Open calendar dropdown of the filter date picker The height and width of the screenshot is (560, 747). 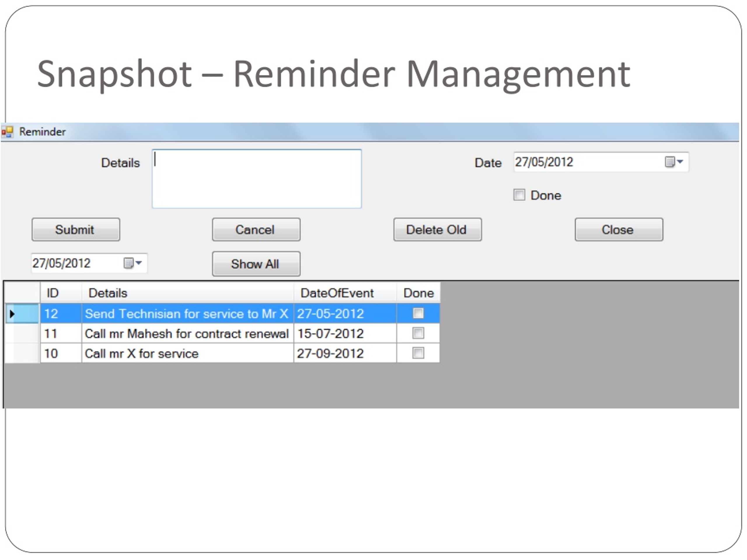(133, 263)
